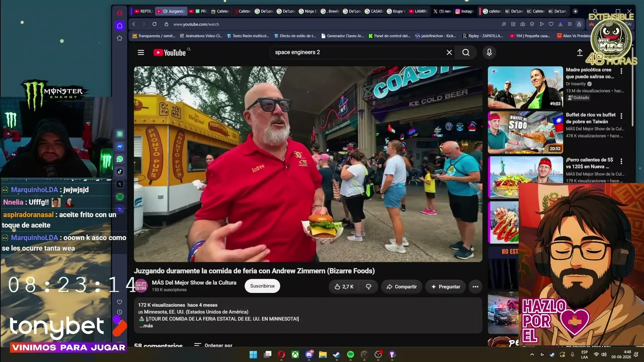
Task: Switch to the Krups browser tab
Action: click(396, 11)
